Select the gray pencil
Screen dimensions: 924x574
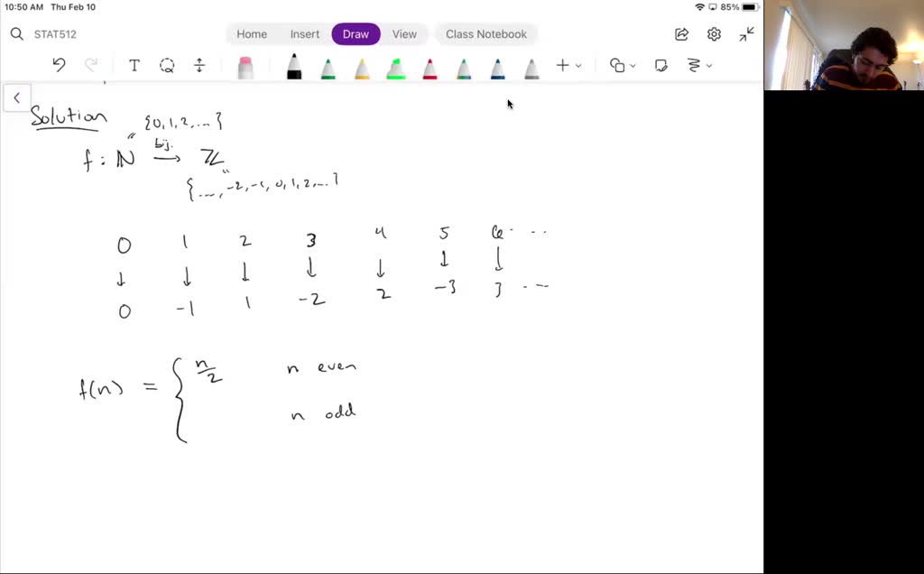pyautogui.click(x=531, y=67)
